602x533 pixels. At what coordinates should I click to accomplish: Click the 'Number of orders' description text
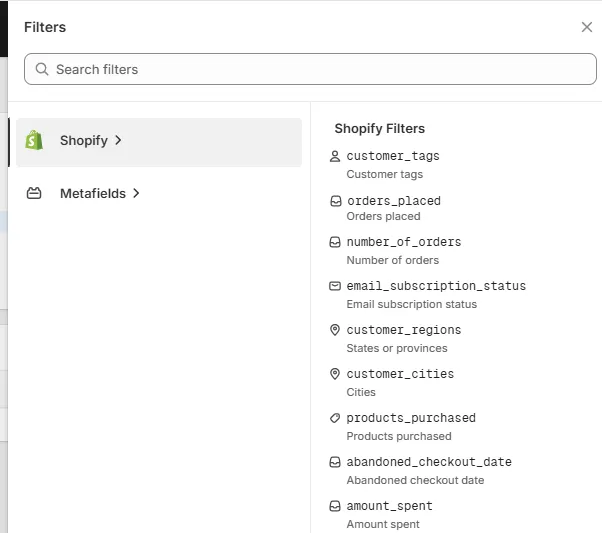tap(392, 260)
